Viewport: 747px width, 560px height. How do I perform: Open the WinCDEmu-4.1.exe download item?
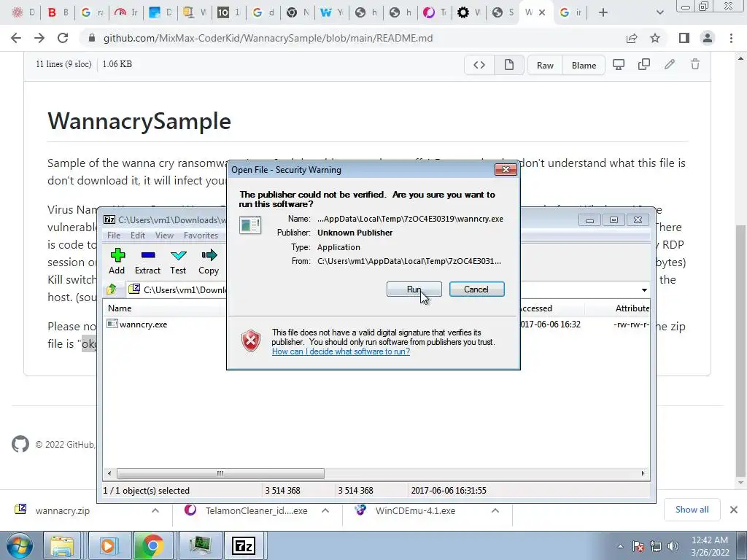click(406, 510)
